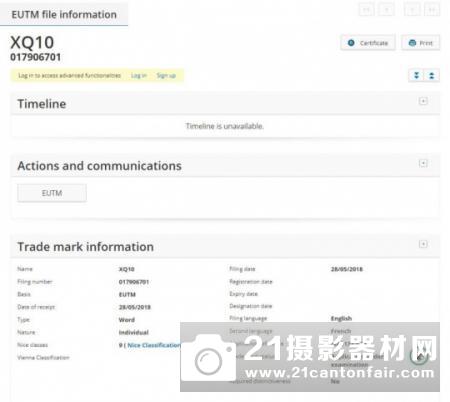Select the XQ10 trade mark heading

[x=32, y=42]
